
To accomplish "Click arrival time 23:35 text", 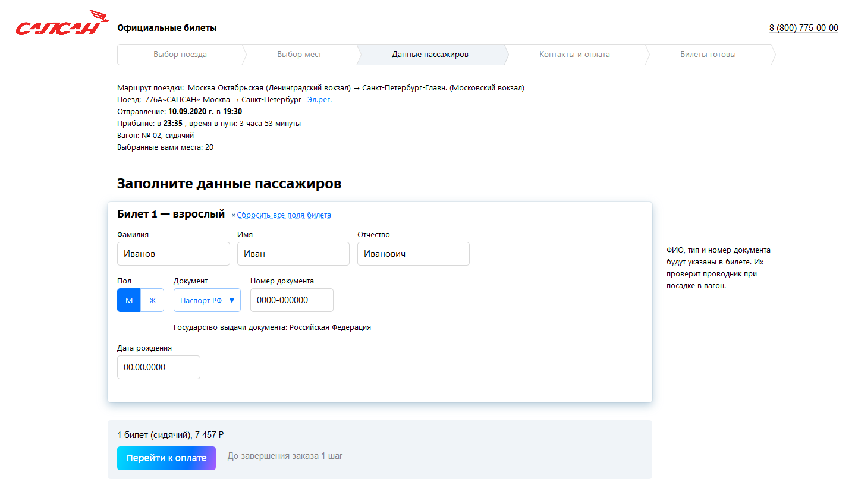I will (173, 124).
